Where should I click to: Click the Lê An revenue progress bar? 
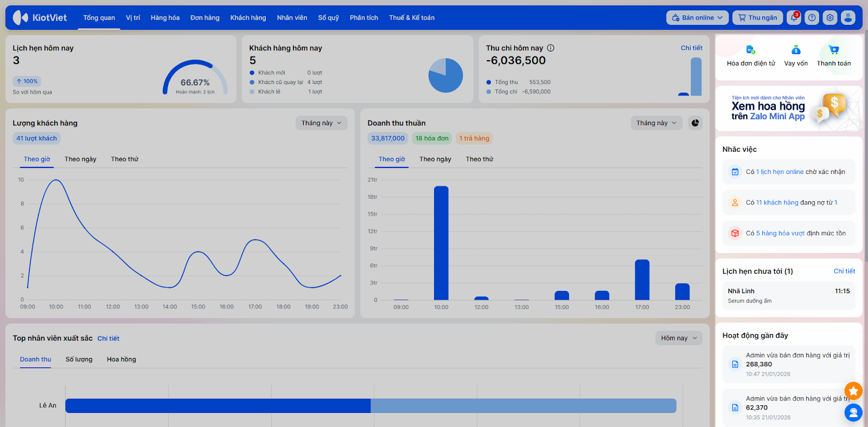click(x=370, y=406)
